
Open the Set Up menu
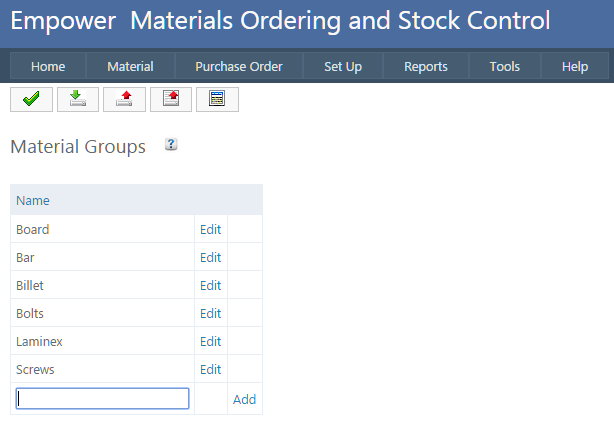point(343,67)
